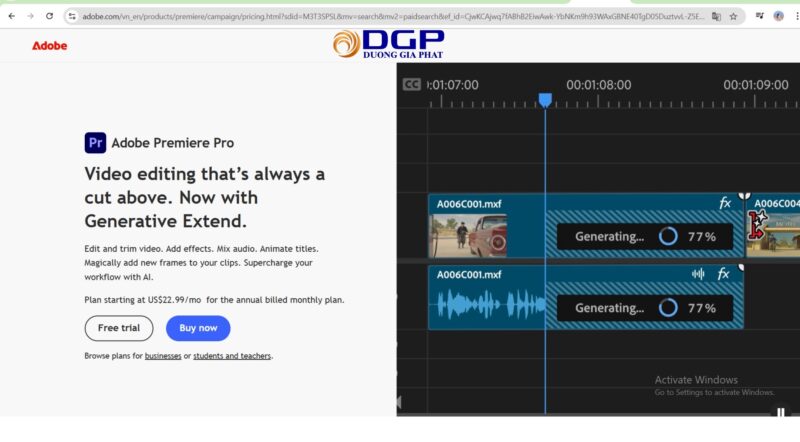This screenshot has height=442, width=800.
Task: Click the video clip name A006C001.mxf
Action: [469, 204]
